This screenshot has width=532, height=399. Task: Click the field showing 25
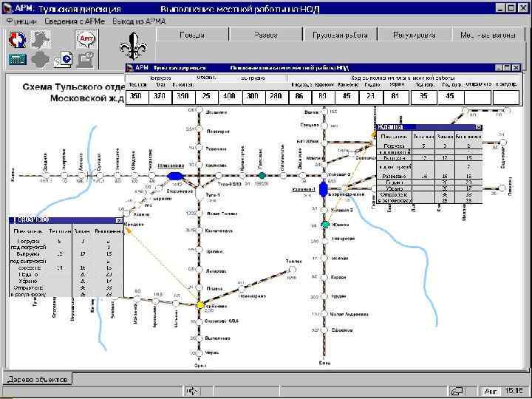tap(206, 97)
